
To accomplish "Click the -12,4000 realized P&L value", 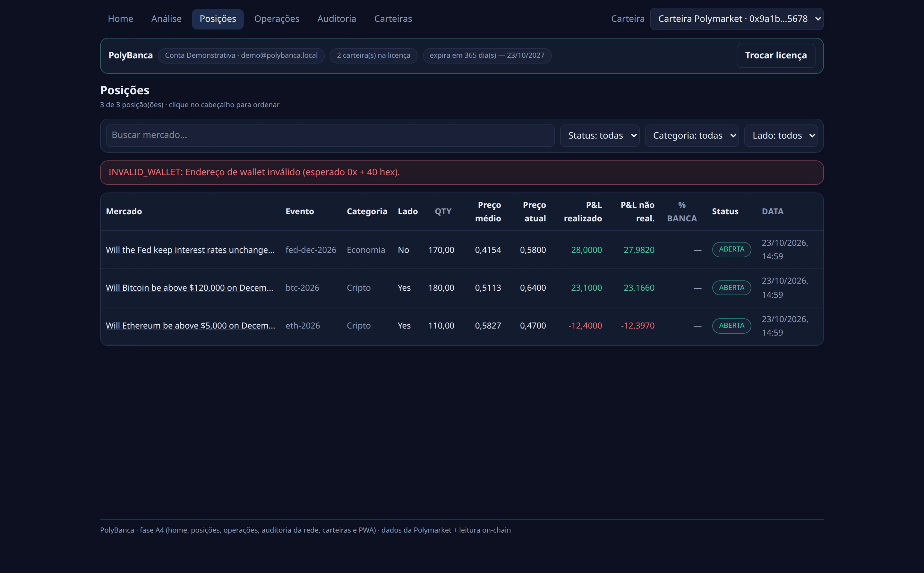I will point(585,326).
